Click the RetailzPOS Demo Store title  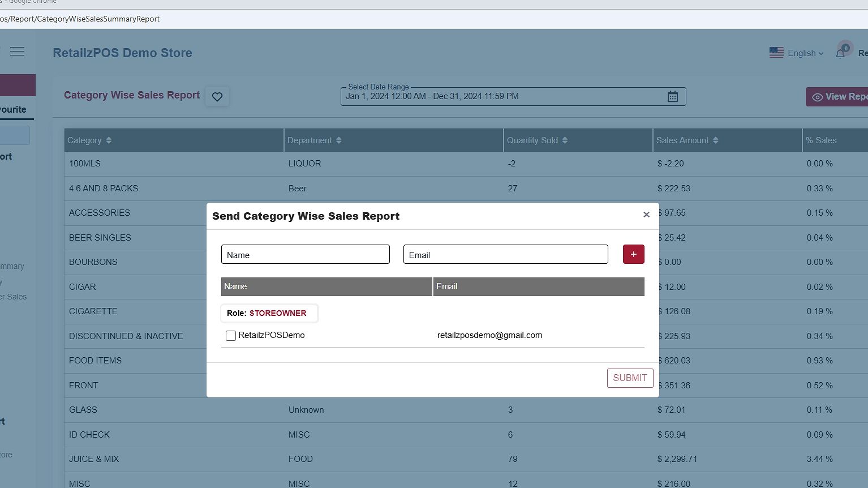pyautogui.click(x=122, y=53)
